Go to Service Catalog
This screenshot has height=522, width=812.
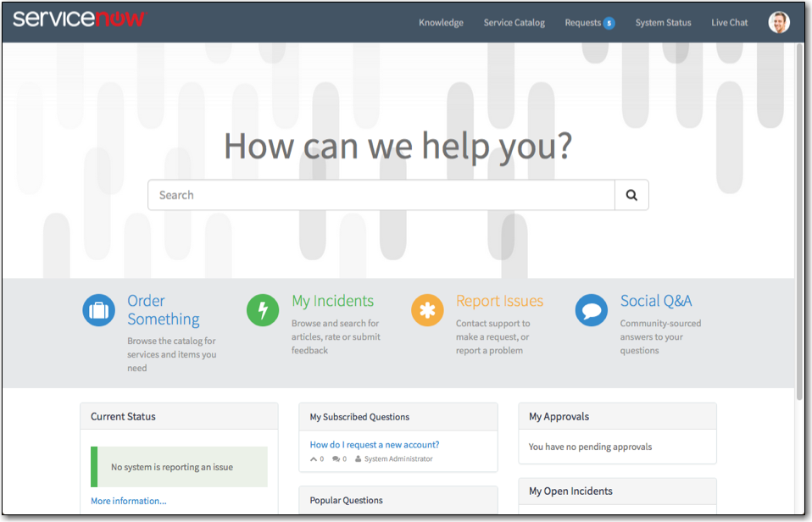514,22
